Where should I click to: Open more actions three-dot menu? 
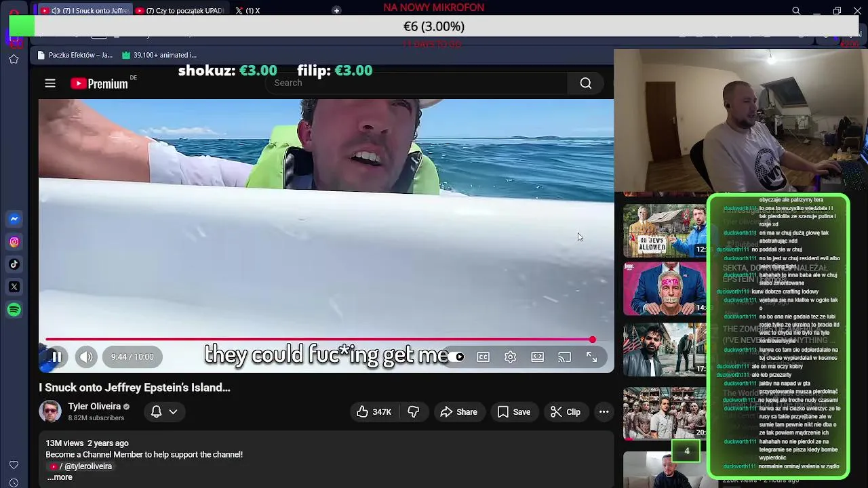click(604, 411)
